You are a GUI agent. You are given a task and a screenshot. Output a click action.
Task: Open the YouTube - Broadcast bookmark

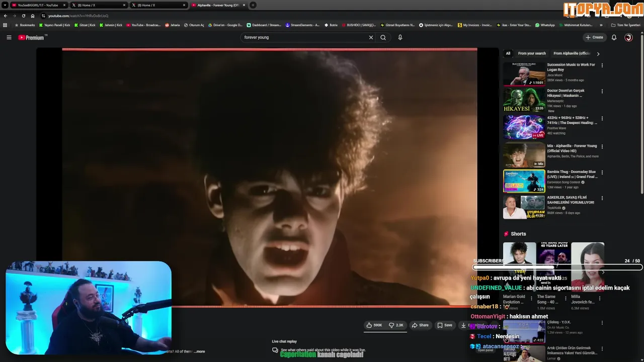[143, 25]
